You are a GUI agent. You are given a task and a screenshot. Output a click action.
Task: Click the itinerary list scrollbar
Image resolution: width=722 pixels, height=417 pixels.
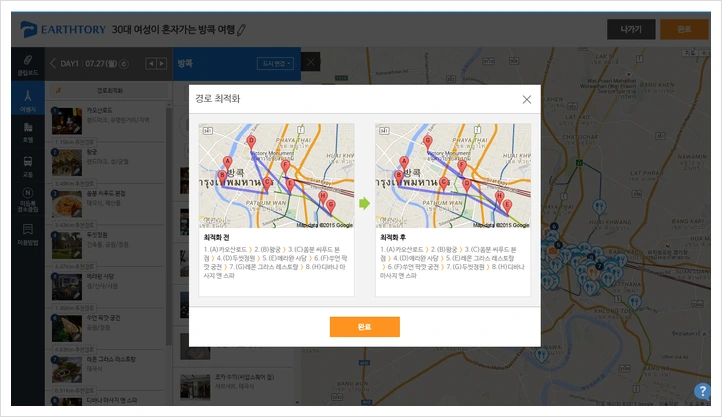pyautogui.click(x=169, y=226)
